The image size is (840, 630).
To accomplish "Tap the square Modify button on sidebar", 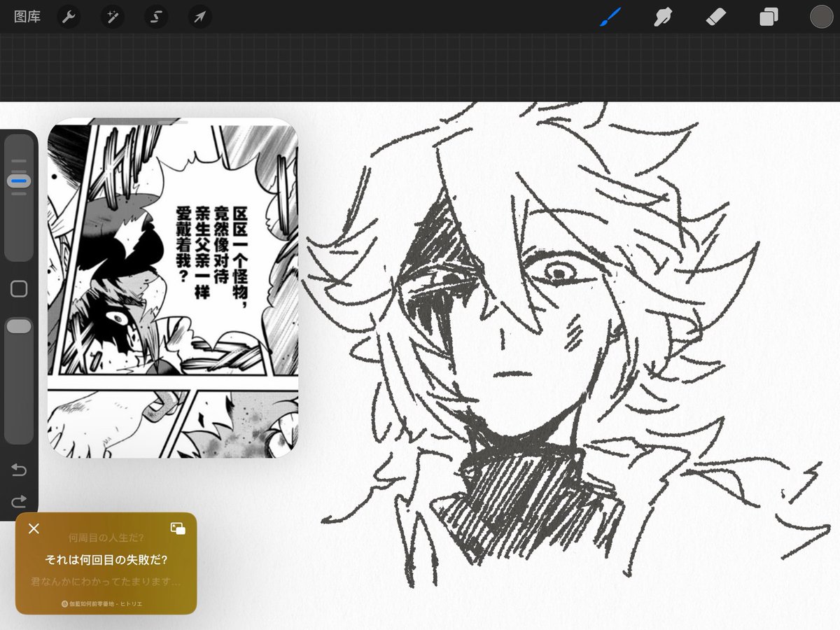I will point(19,289).
